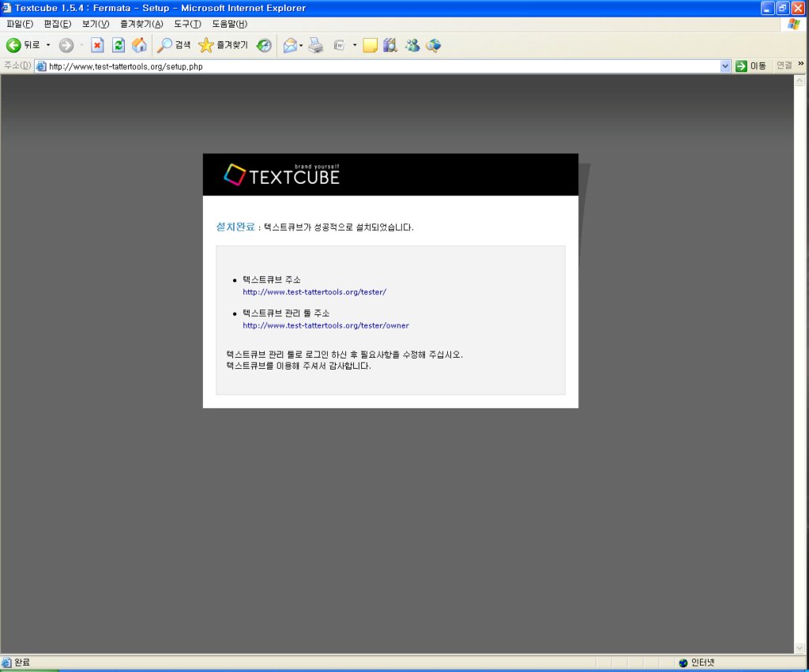Open the 편집(E) menu
The height and width of the screenshot is (672, 809).
(57, 24)
